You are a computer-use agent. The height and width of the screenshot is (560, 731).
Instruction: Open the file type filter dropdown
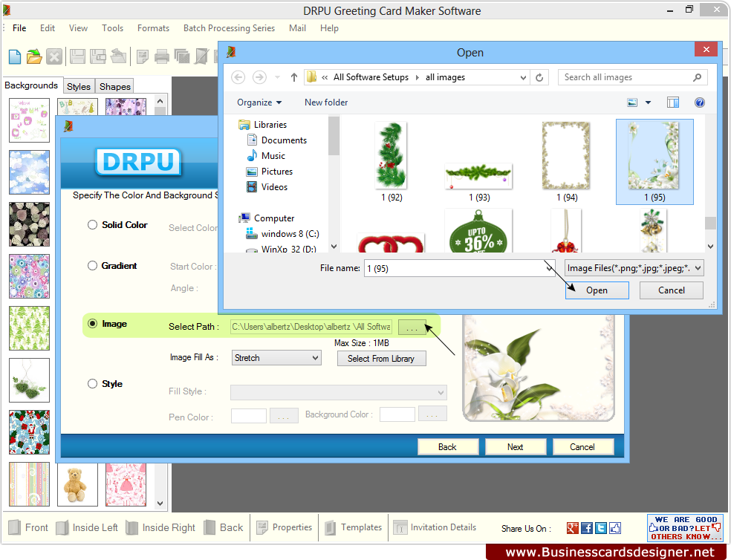(634, 268)
